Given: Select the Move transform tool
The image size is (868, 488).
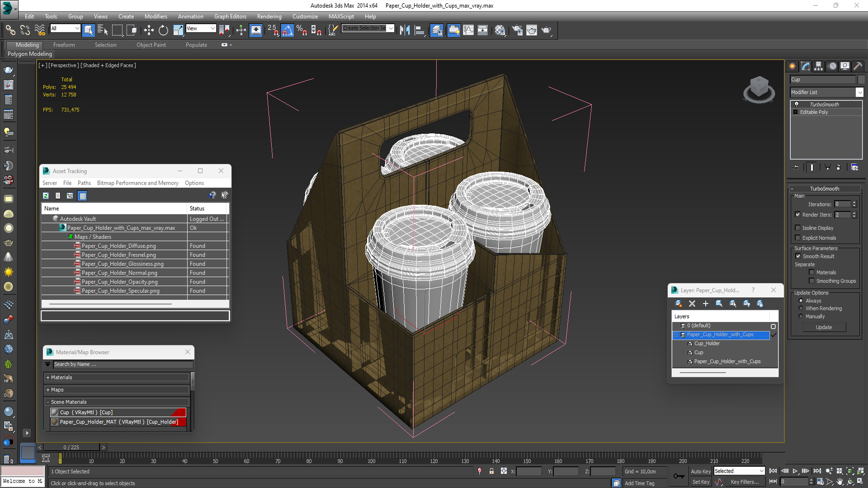Looking at the screenshot, I should 149,30.
